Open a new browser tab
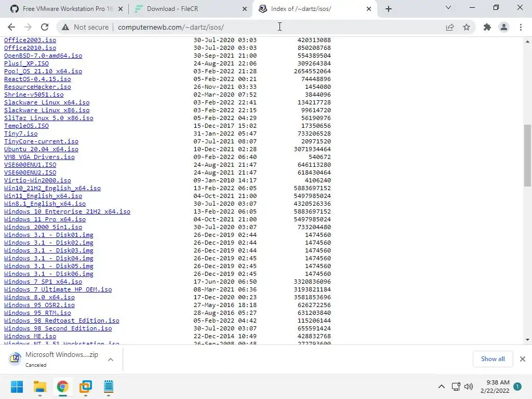This screenshot has width=532, height=399. point(389,9)
